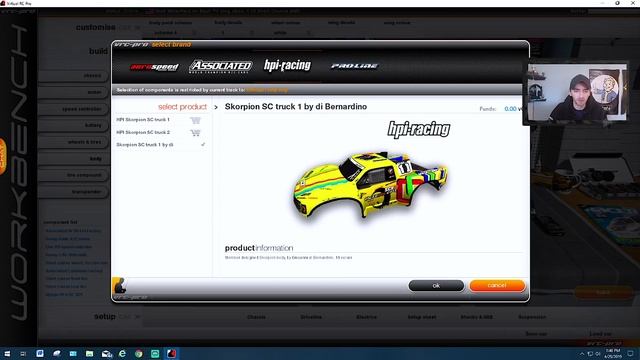Screen dimensions: 640x360
Task: Choose the hpi-racing brand in header
Action: pos(287,65)
